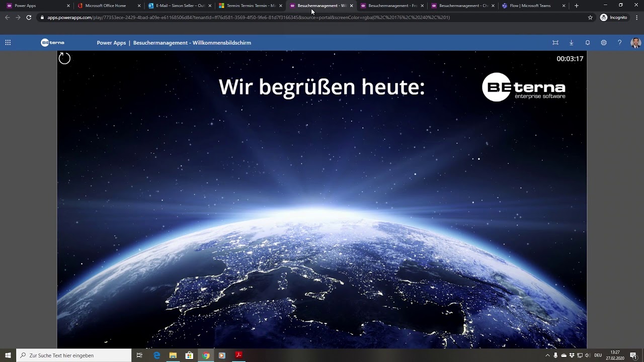Viewport: 644px width, 362px height.
Task: Click the 'Wir begrüßen heute:' heading
Action: [x=322, y=87]
